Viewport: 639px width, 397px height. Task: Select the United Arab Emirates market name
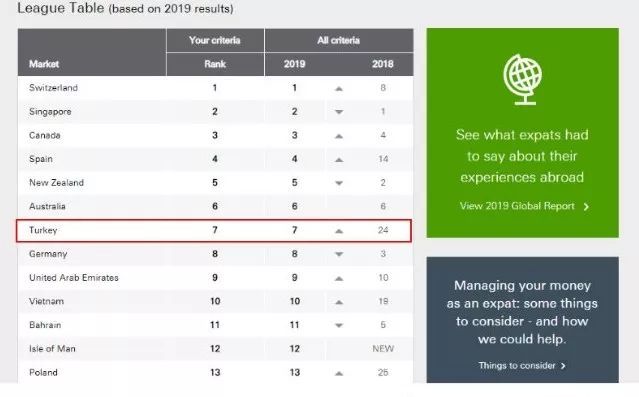tap(74, 278)
